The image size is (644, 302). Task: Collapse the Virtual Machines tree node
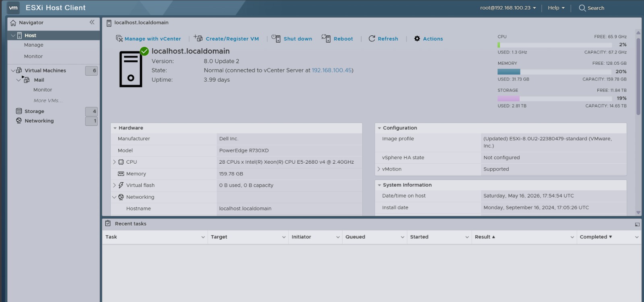[x=13, y=70]
